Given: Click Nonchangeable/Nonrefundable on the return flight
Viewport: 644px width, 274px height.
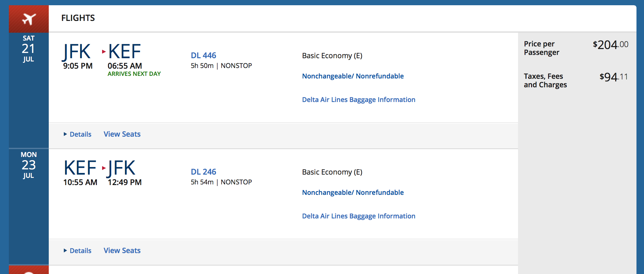Looking at the screenshot, I should (353, 192).
